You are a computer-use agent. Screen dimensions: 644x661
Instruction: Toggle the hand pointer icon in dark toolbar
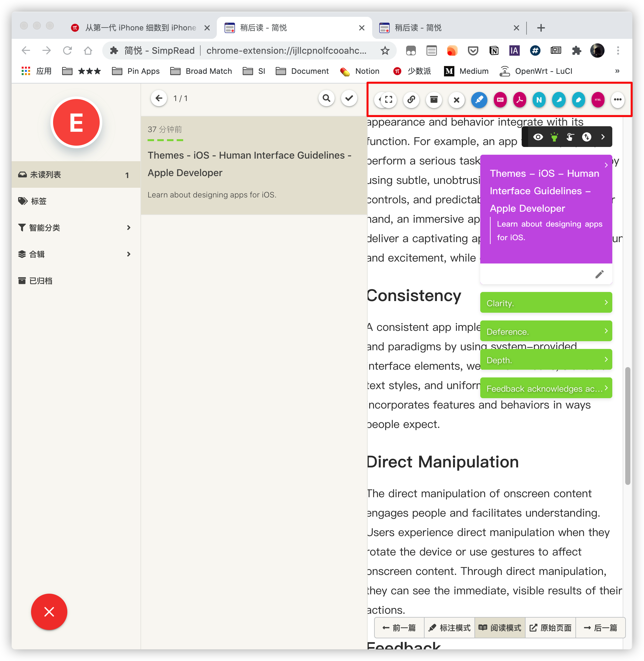tap(570, 137)
